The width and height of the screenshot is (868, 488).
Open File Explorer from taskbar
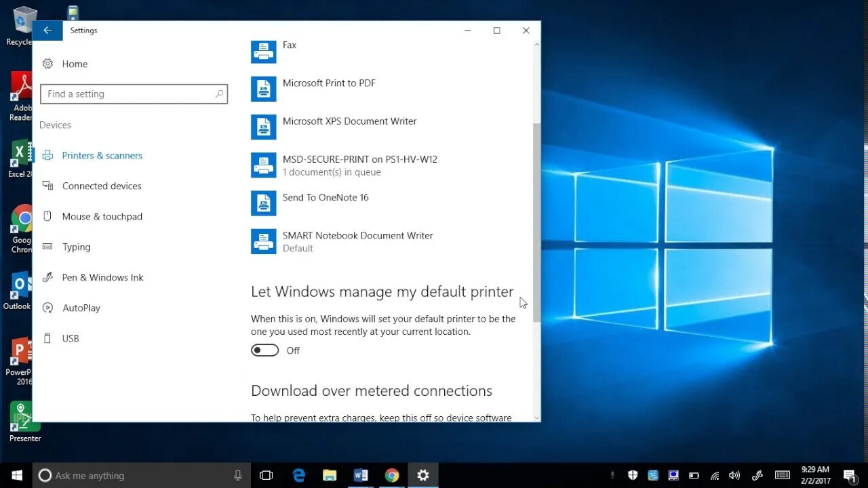330,475
